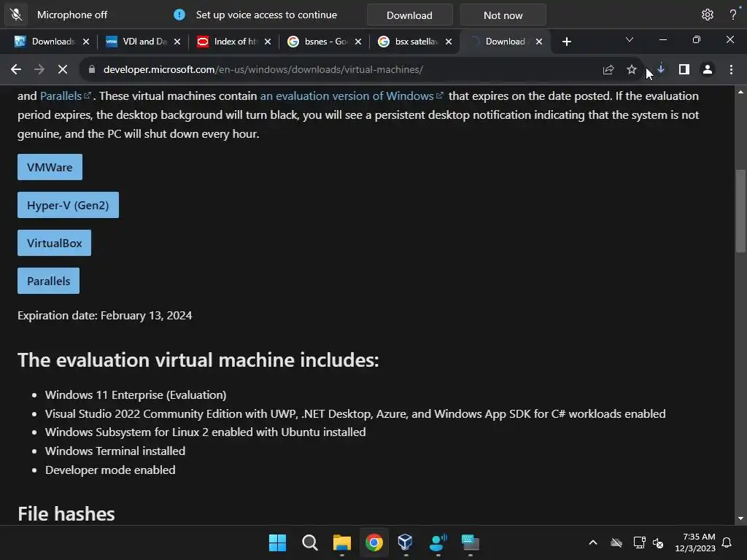747x560 pixels.
Task: Open Chrome downloads arrow icon
Action: pos(661,69)
